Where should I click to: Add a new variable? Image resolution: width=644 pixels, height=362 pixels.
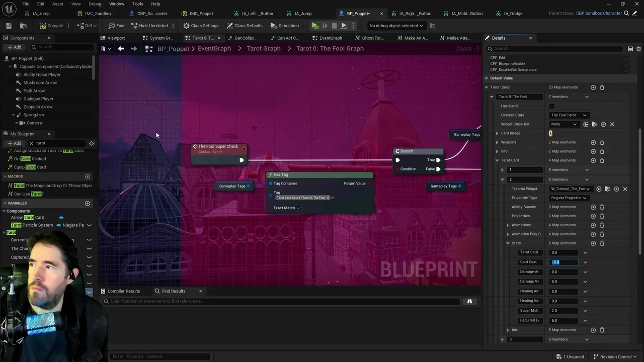88,203
